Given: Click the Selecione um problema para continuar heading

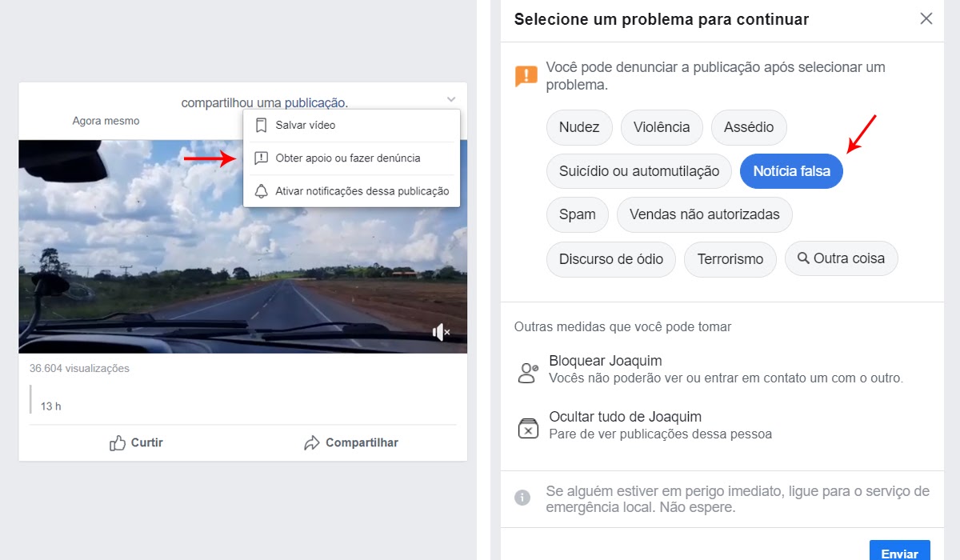Looking at the screenshot, I should coord(662,19).
